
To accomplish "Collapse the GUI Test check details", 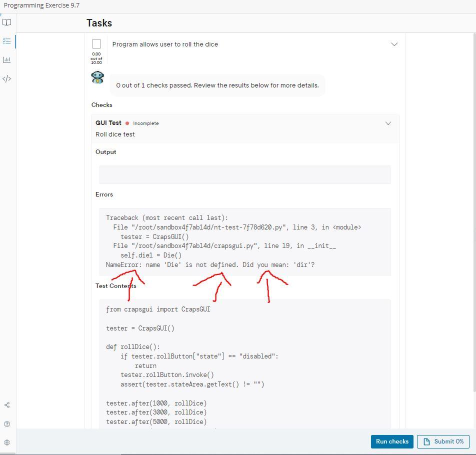I will [x=388, y=123].
